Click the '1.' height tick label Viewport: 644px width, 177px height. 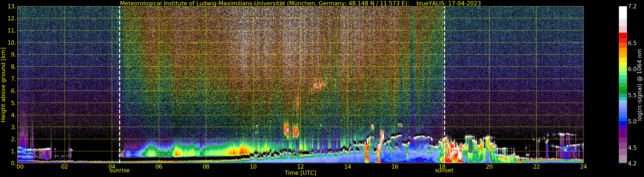pos(13,151)
